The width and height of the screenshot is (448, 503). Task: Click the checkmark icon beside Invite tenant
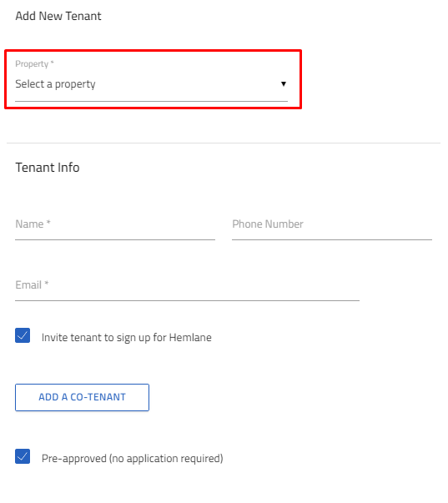[x=23, y=335]
